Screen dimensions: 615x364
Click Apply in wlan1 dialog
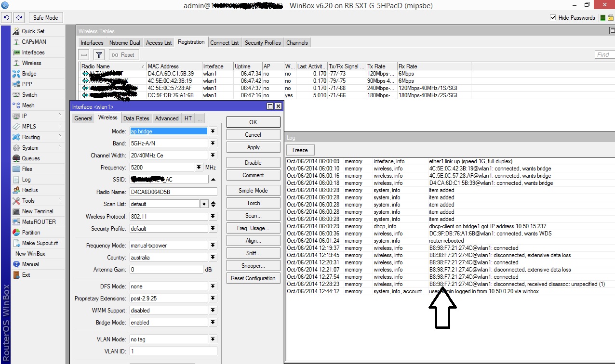(x=253, y=147)
